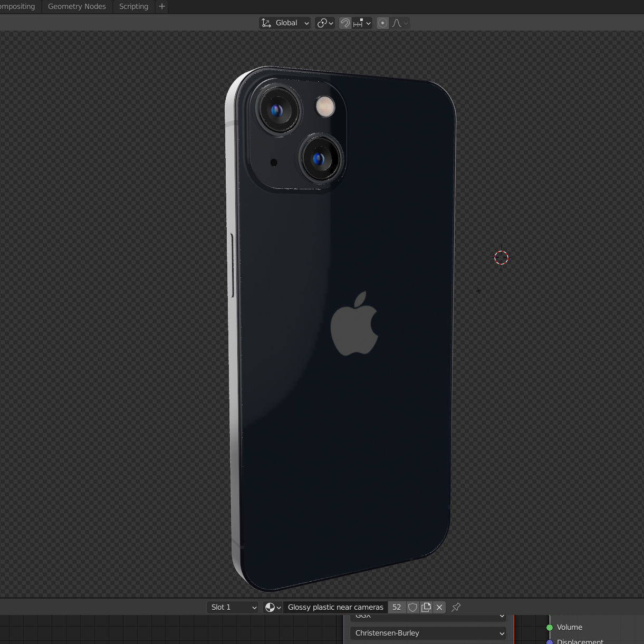Viewport: 644px width, 644px height.
Task: Select the upper camera lens
Action: pos(278,111)
